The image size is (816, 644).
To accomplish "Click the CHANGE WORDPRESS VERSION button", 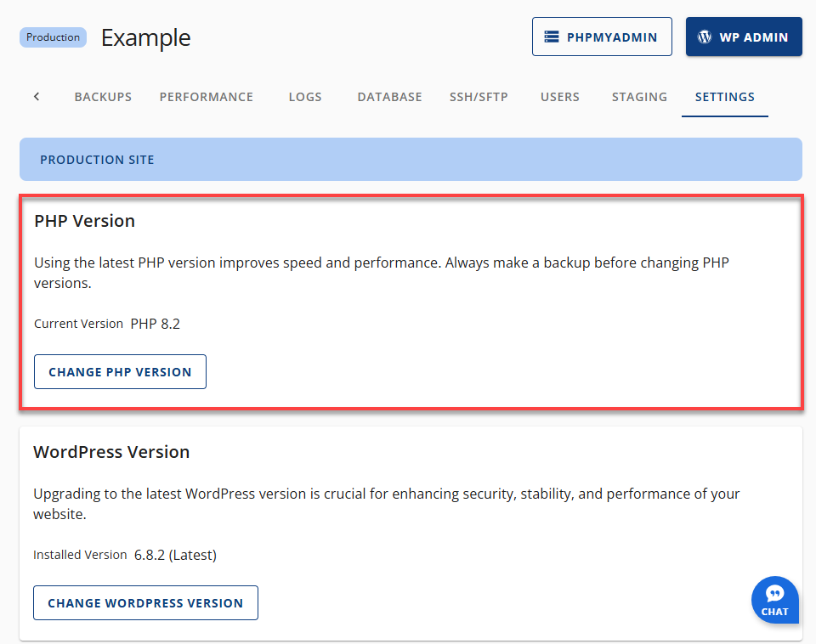I will coord(145,602).
